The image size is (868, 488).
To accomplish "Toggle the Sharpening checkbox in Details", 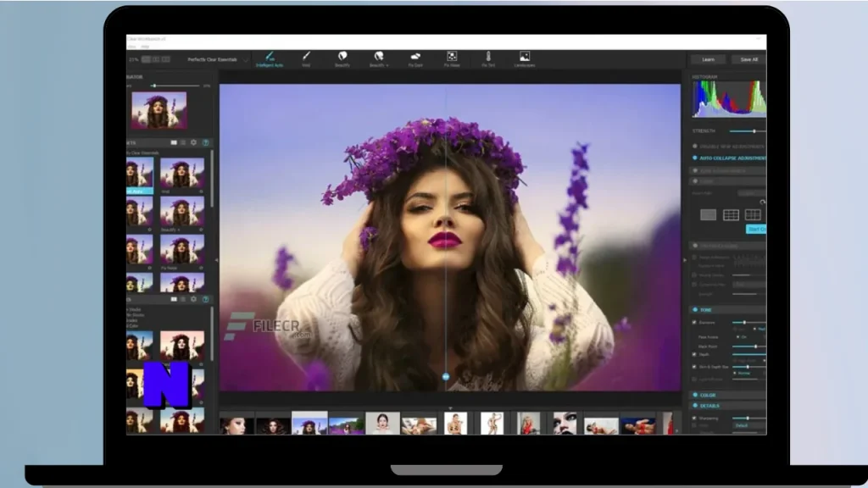I will coord(694,419).
